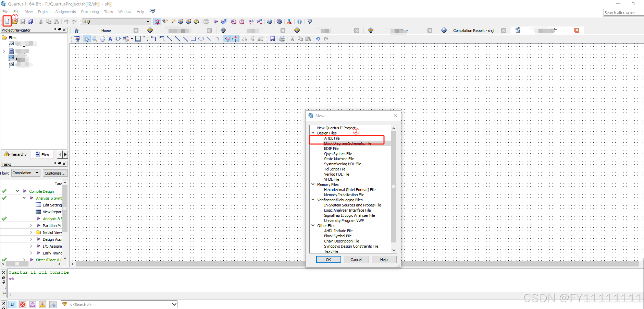Toggle the red error messages filter
Viewport: 644px width, 309px height.
click(23, 305)
